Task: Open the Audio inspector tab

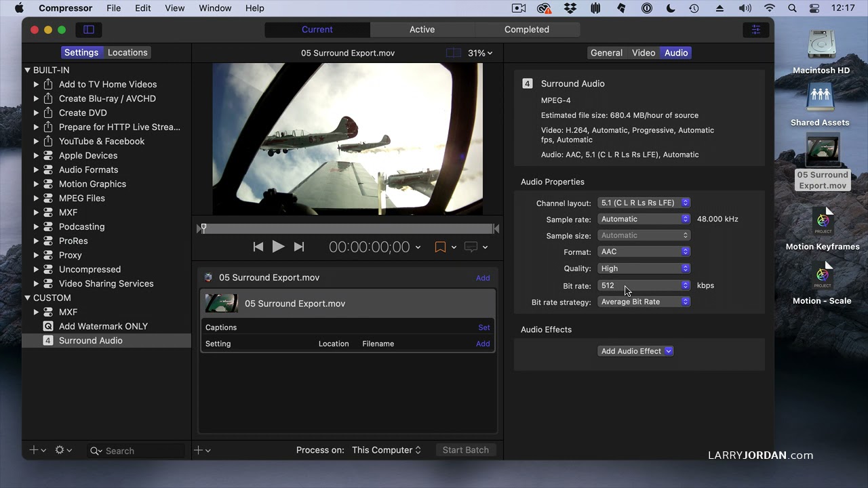Action: (676, 52)
